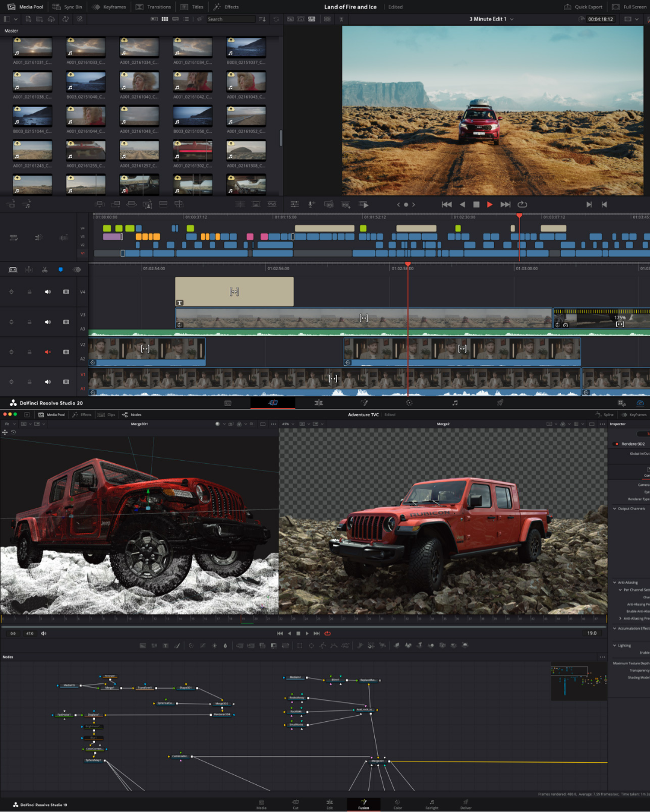Viewport: 650px width, 812px height.
Task: Open Fusion tab in Studio 19 page bar
Action: 364,804
